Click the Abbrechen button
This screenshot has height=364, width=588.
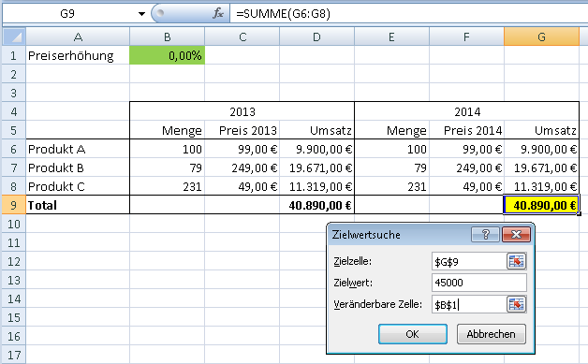click(492, 334)
